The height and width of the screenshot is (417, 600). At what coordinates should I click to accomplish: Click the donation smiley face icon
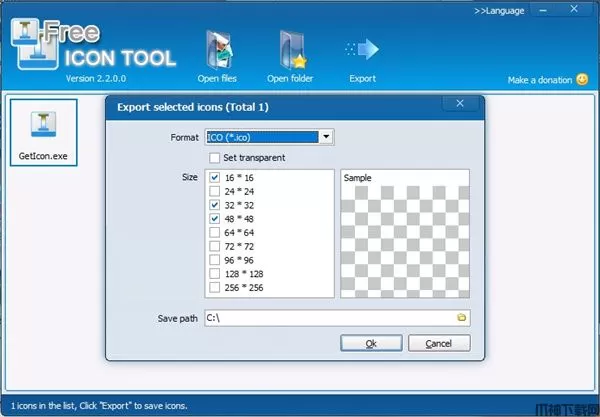[x=581, y=79]
